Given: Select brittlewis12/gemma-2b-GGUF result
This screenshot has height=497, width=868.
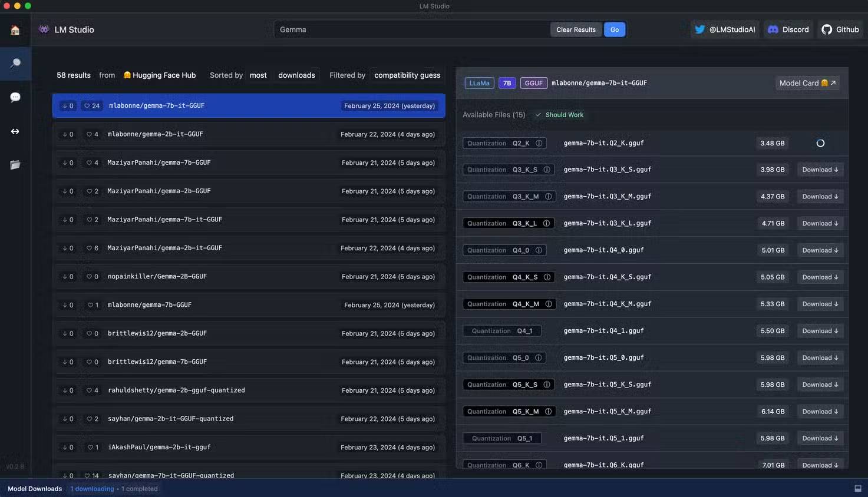Looking at the screenshot, I should pos(249,333).
